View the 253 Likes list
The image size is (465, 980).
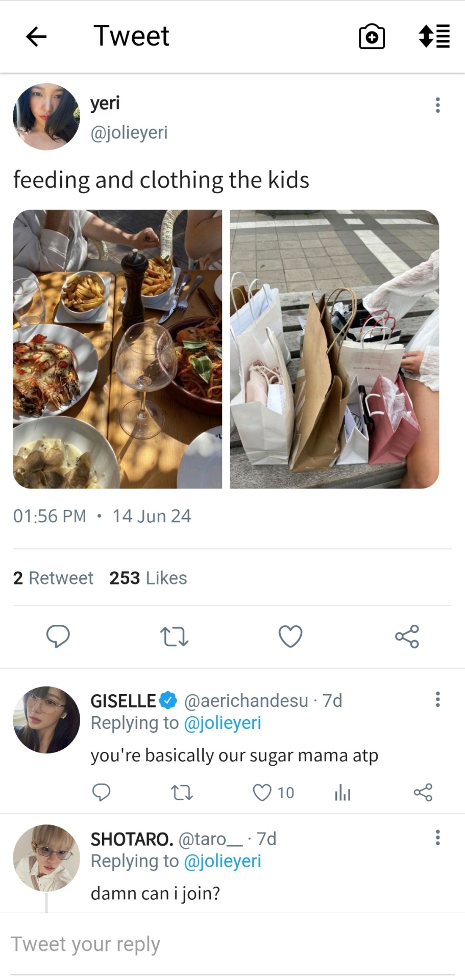pos(148,578)
